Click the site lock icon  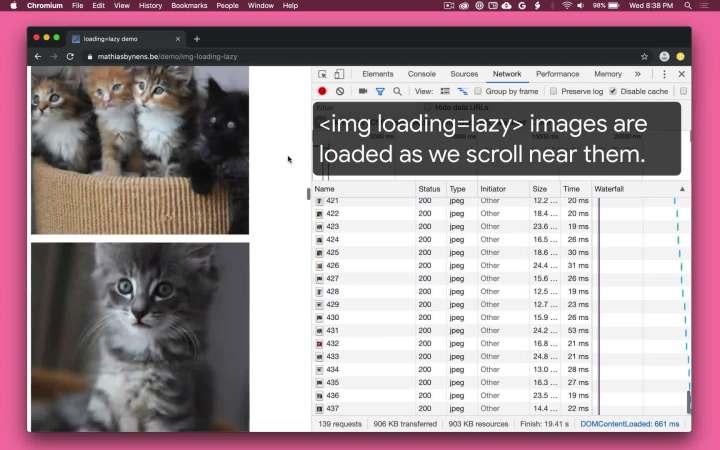click(x=90, y=57)
